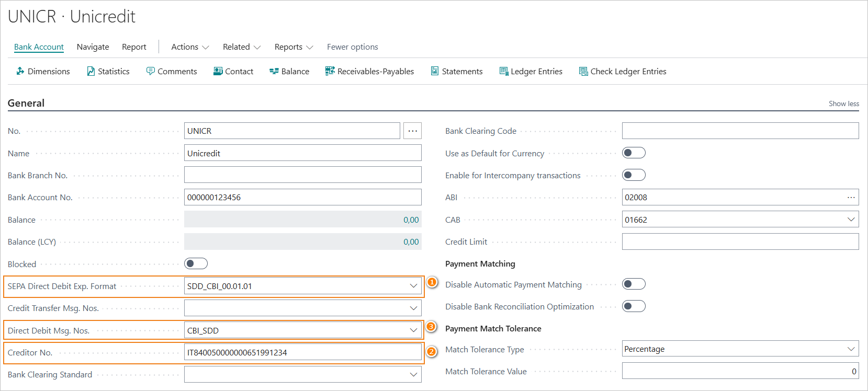Click the Balance (LCY) value 0,00
The image size is (868, 391).
(x=411, y=242)
